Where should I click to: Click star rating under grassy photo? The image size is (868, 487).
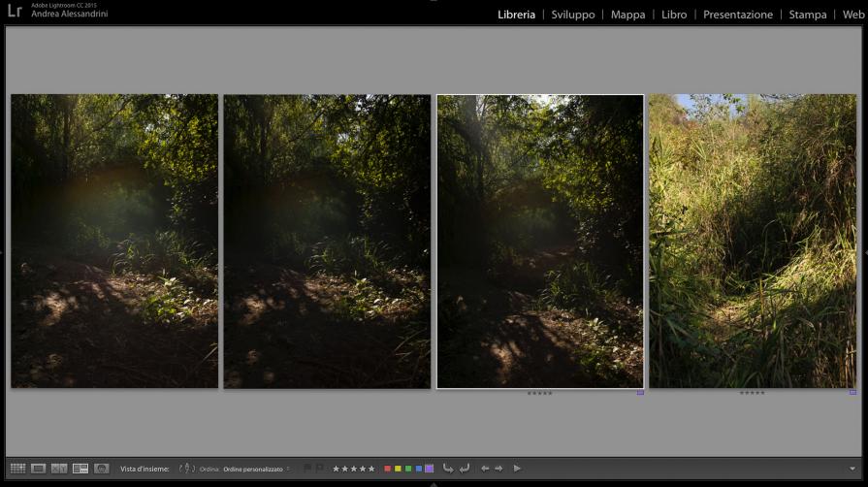coord(753,393)
